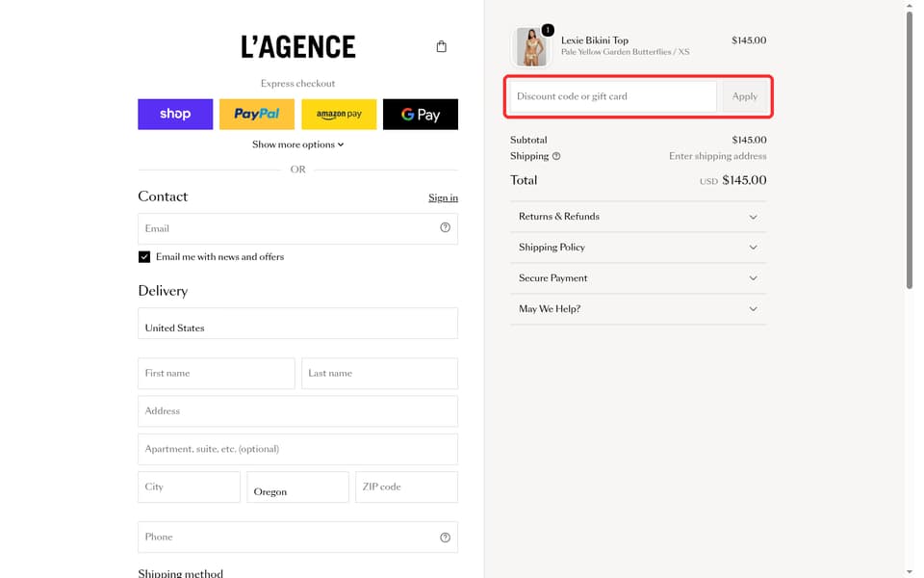924x578 pixels.
Task: Focus the Phone field
Action: coord(298,538)
